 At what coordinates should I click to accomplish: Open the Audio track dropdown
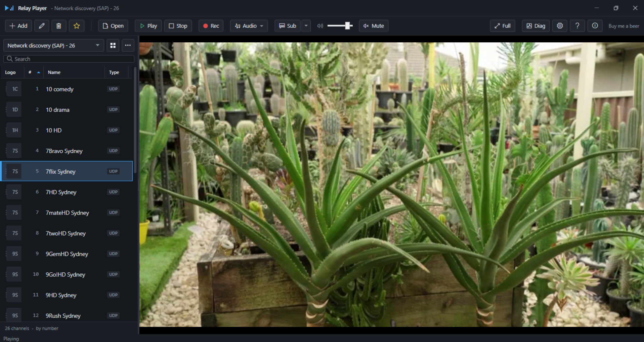click(x=249, y=26)
